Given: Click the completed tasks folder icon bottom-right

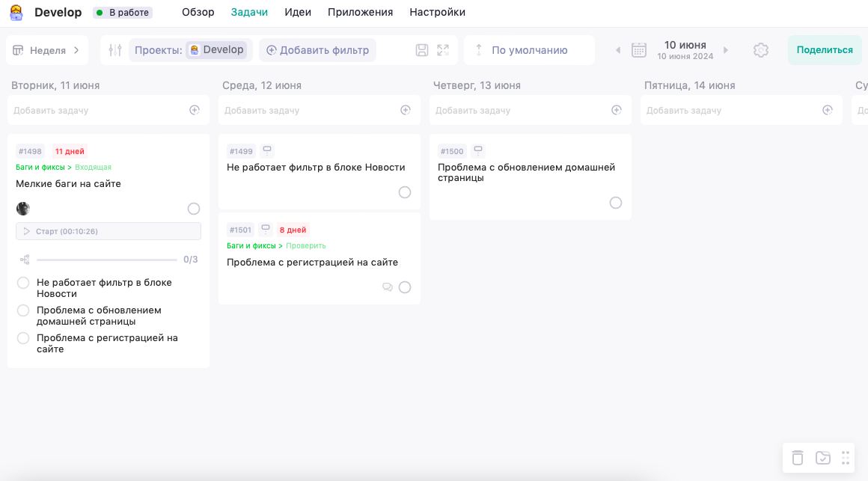Looking at the screenshot, I should [822, 457].
